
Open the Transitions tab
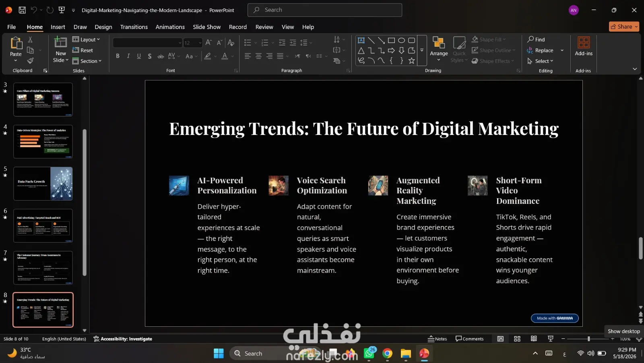tap(134, 27)
